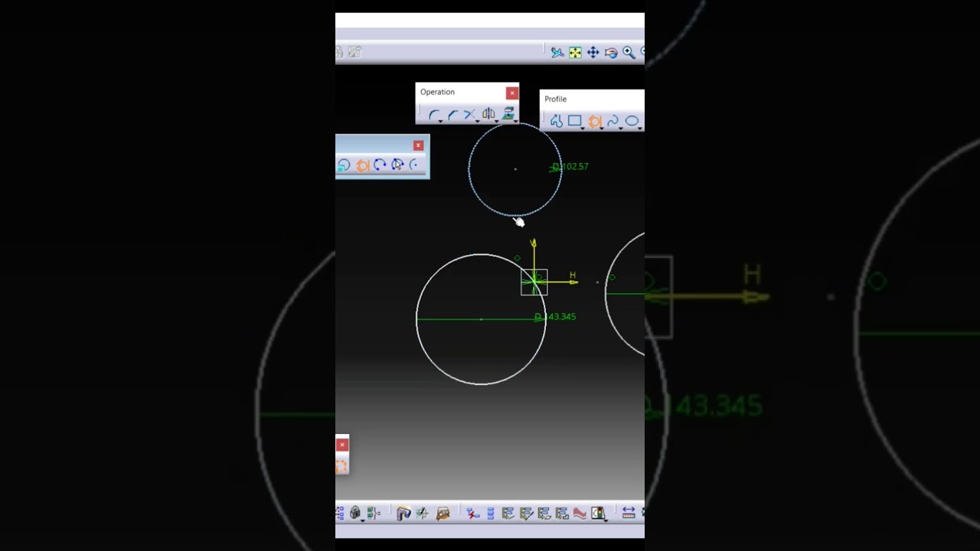
Task: Open dropdown arrow under Trim tool
Action: pyautogui.click(x=476, y=122)
